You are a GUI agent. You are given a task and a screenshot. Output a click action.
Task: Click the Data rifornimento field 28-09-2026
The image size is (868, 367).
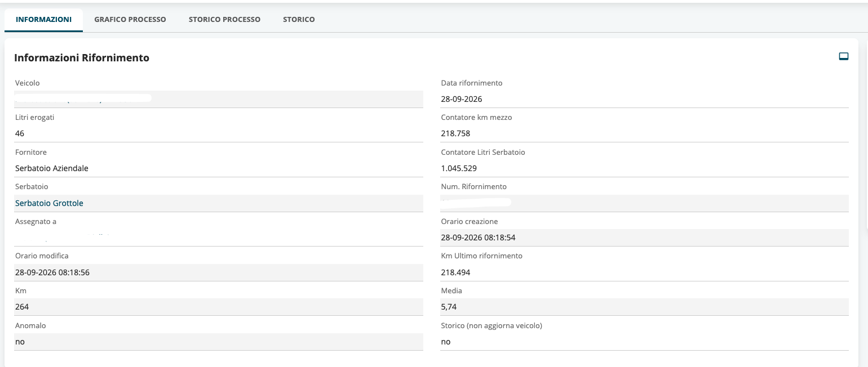644,99
